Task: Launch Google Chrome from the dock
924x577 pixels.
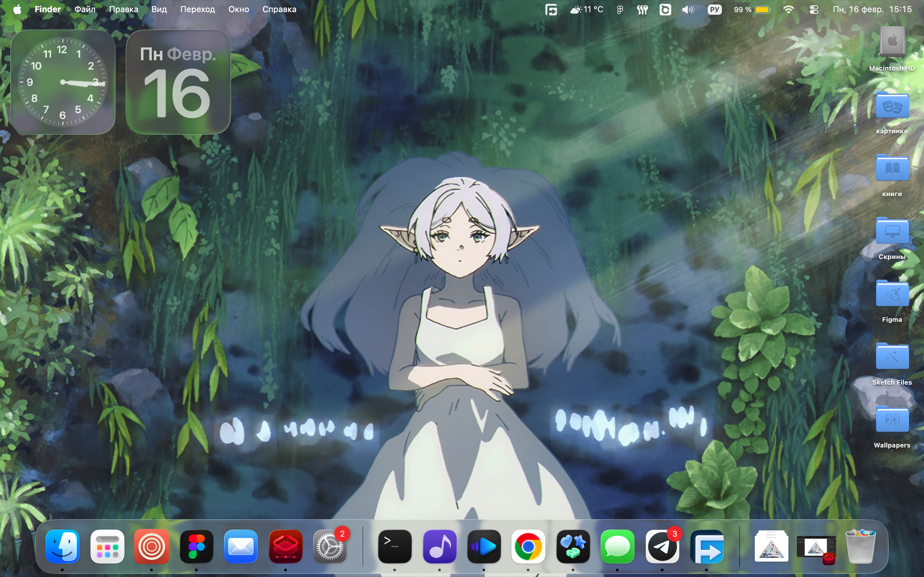Action: (x=528, y=547)
